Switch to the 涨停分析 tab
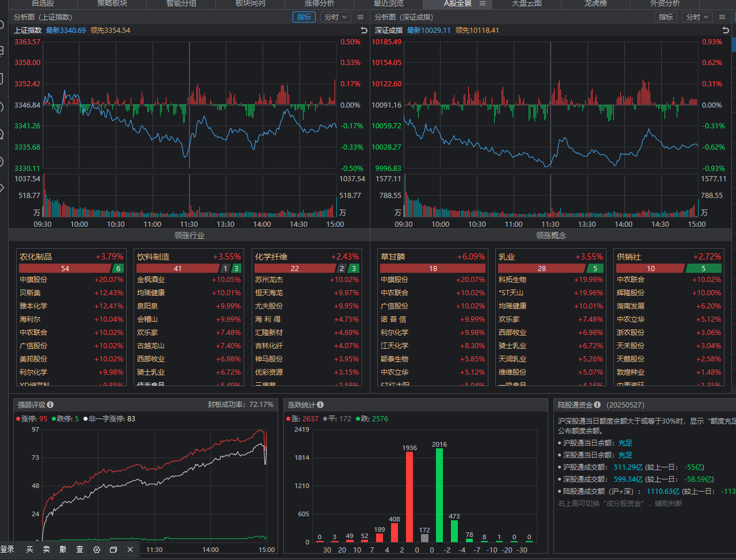 tap(320, 3)
